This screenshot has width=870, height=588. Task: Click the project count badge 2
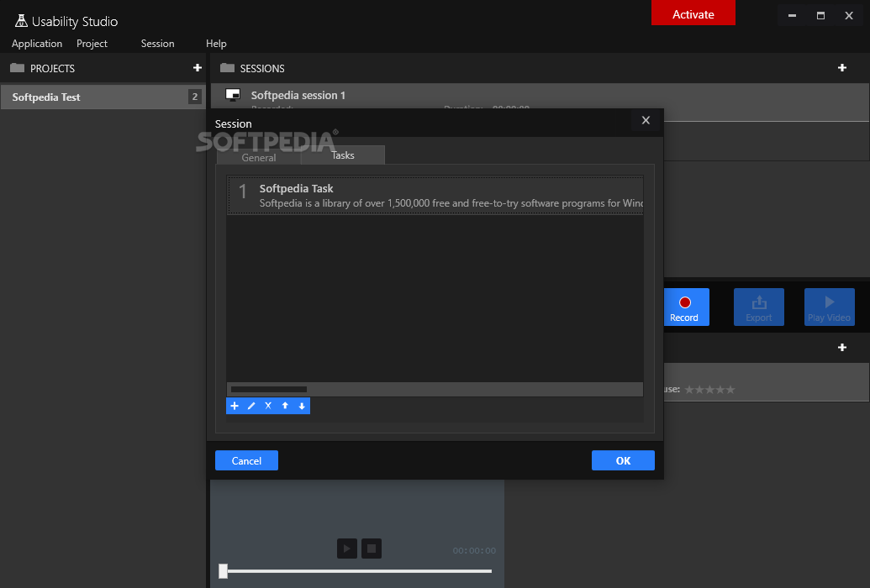click(x=195, y=97)
